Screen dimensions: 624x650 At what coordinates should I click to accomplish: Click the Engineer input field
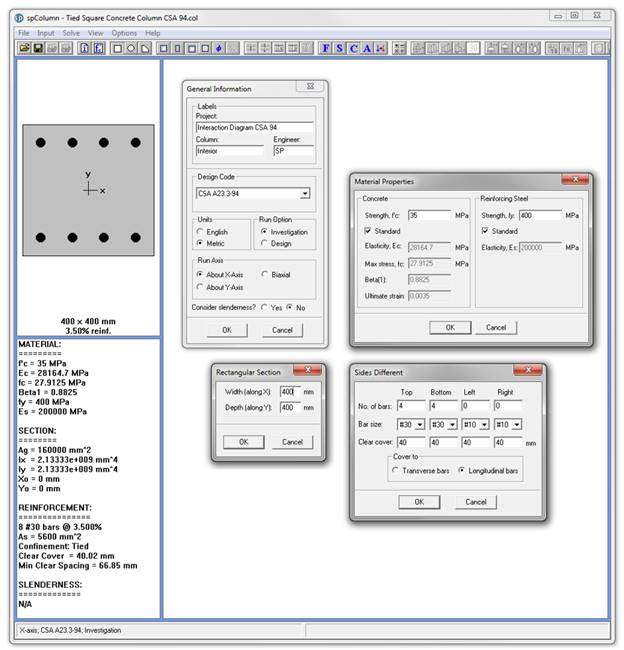click(x=294, y=151)
